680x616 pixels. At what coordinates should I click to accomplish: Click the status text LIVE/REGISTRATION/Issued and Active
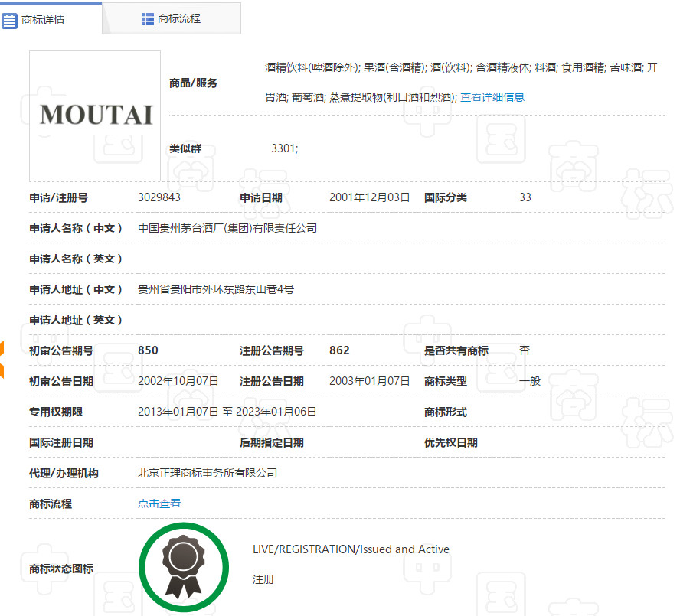click(351, 549)
